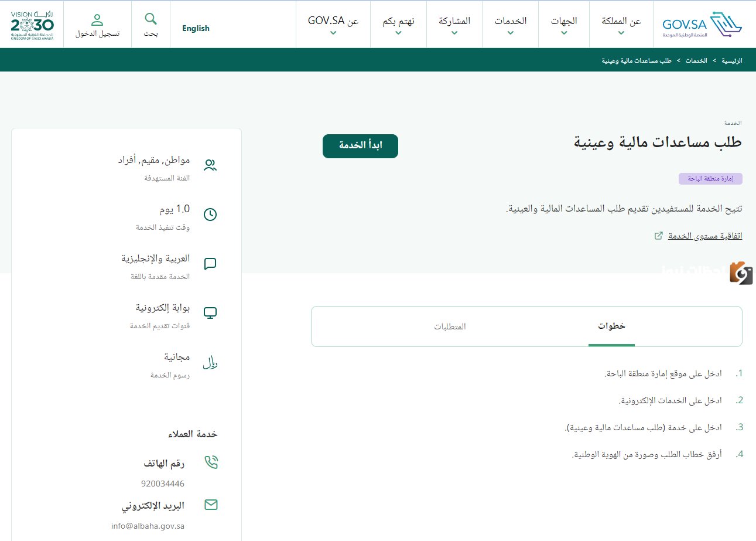Click the email envelope icon

click(x=211, y=504)
